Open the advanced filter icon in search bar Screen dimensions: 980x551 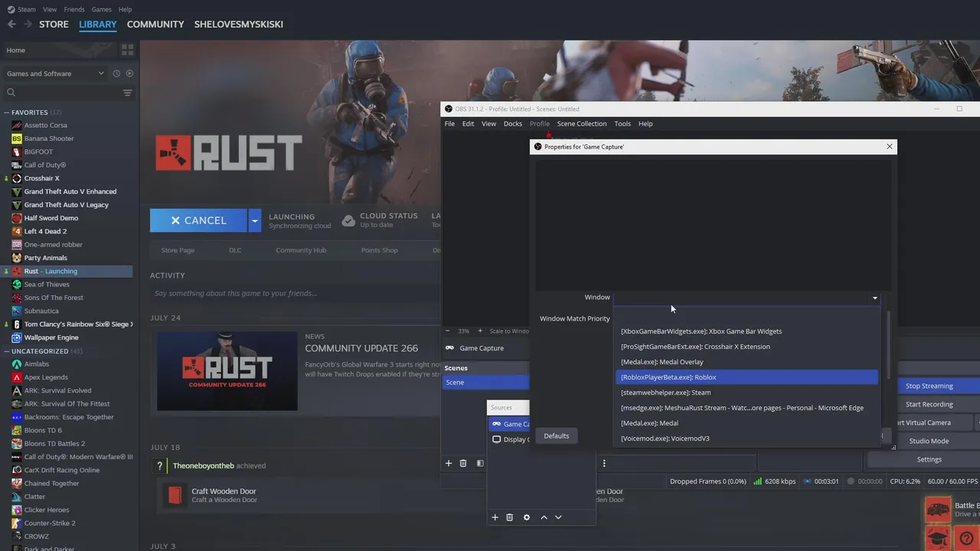coord(127,93)
